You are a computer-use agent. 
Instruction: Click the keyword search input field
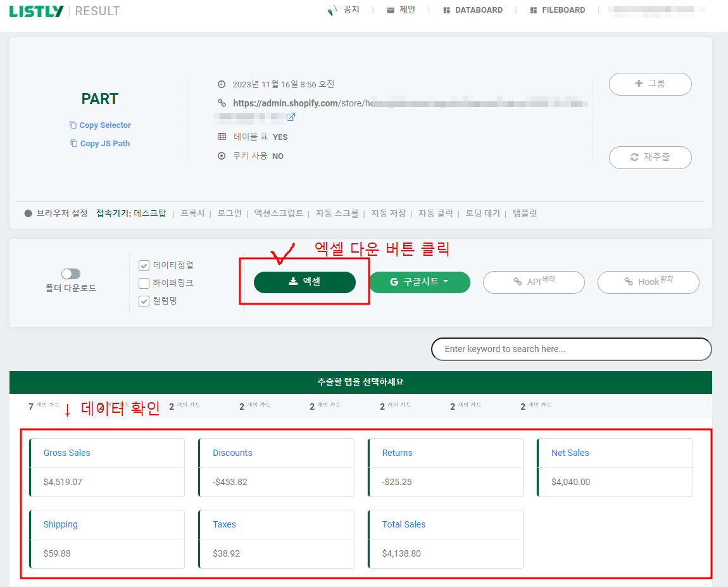(x=570, y=349)
